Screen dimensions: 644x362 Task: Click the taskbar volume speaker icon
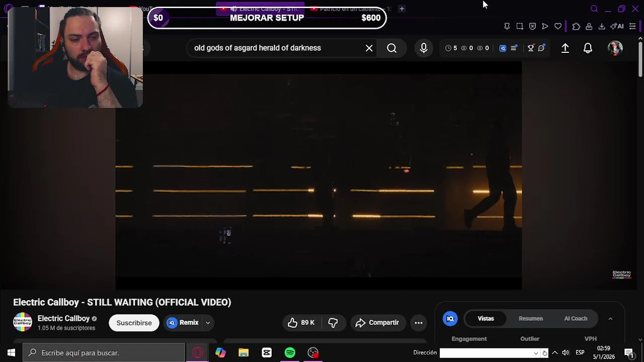[566, 352]
